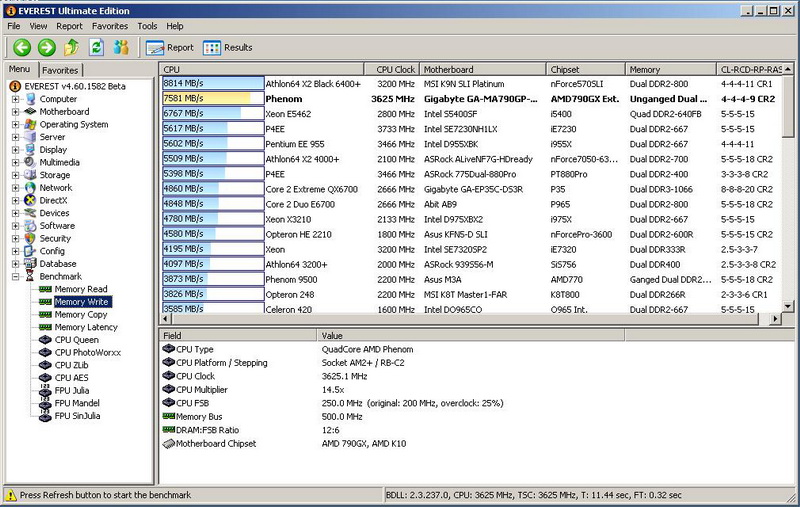Sort by the Chipset column header

[586, 69]
